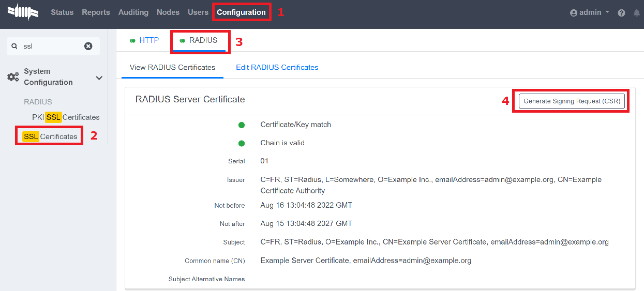Open the Configuration menu
This screenshot has width=644, height=291.
tap(241, 12)
